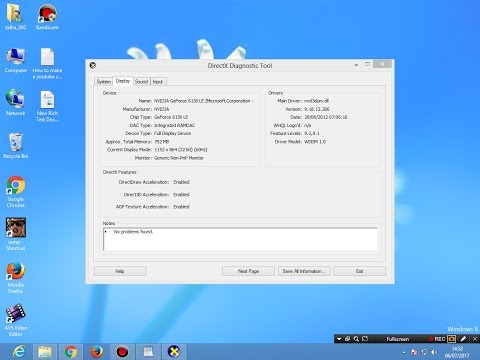Image resolution: width=480 pixels, height=360 pixels.
Task: Click the taskbar clock and date
Action: pyautogui.click(x=457, y=352)
